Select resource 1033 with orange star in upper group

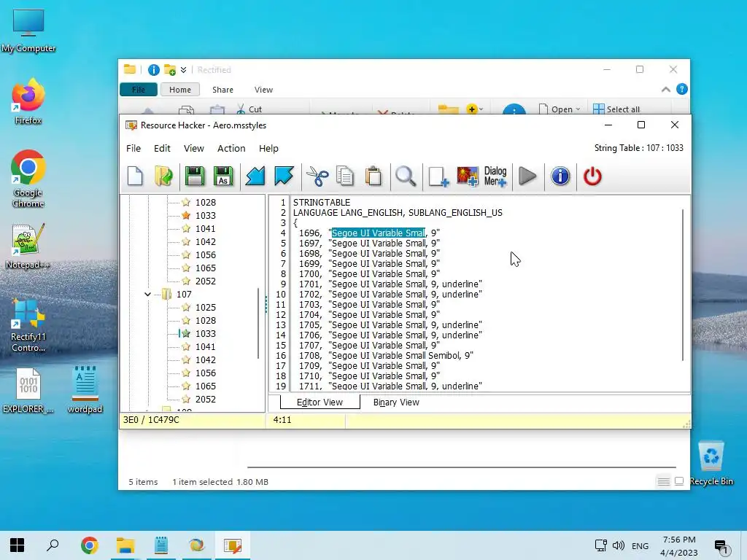coord(205,216)
